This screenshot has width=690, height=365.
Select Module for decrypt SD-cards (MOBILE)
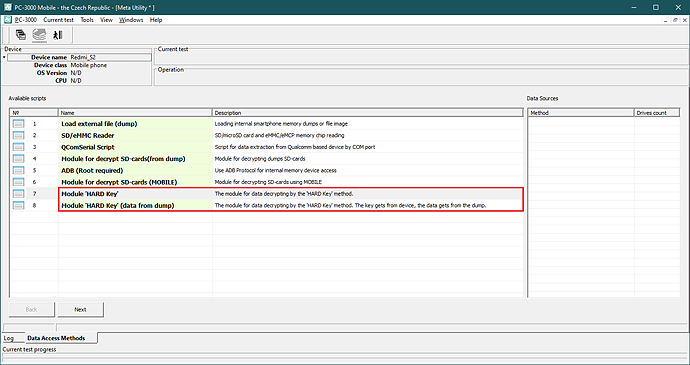119,182
